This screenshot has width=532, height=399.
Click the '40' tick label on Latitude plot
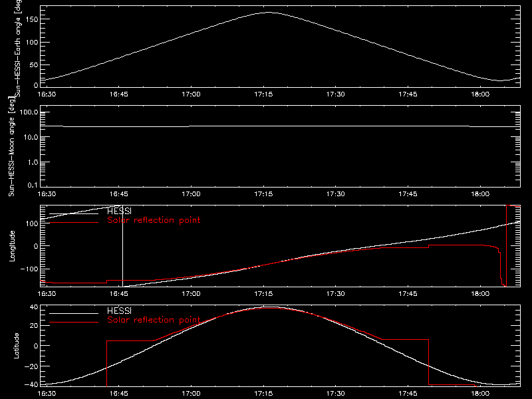click(x=34, y=307)
